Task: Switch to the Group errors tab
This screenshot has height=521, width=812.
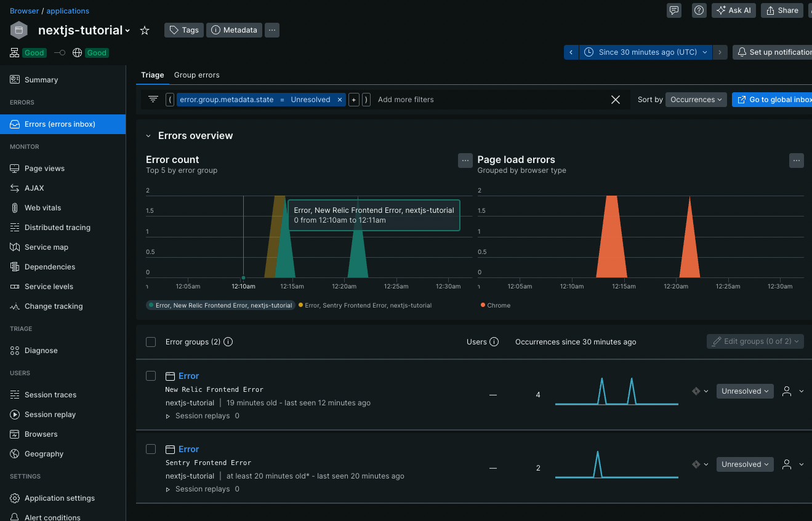Action: (197, 75)
